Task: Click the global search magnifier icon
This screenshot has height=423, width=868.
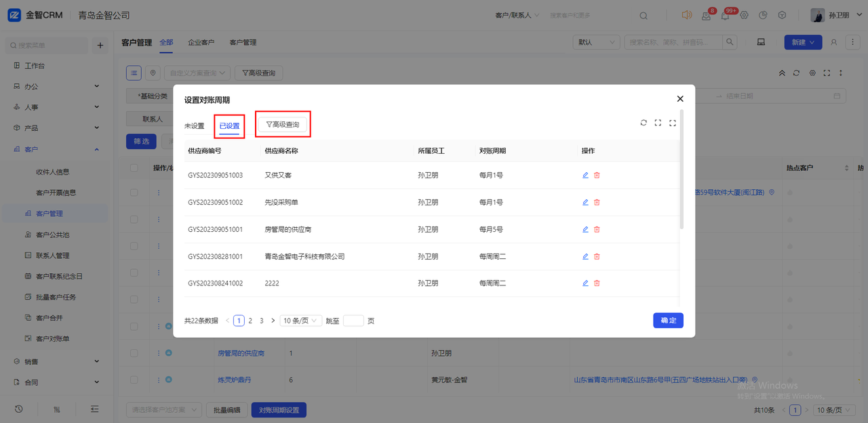Action: pos(644,16)
